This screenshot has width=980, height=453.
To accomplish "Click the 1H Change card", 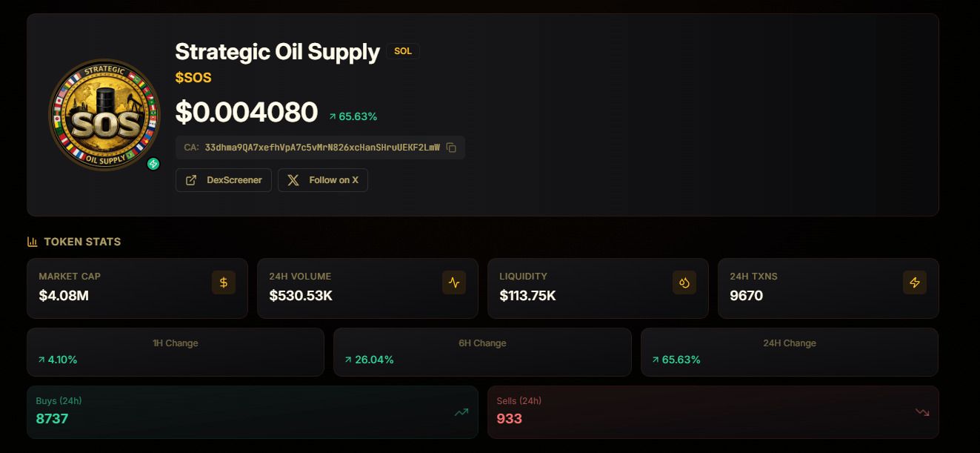I will click(176, 352).
